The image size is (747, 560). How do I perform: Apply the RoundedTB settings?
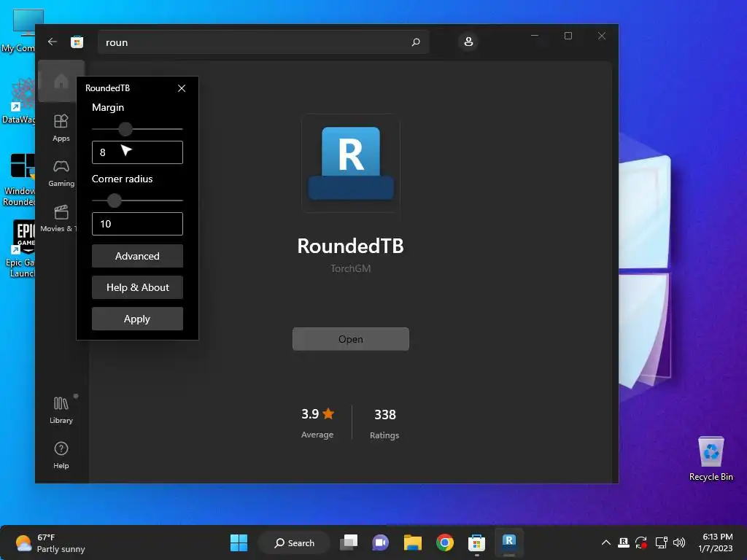tap(137, 319)
